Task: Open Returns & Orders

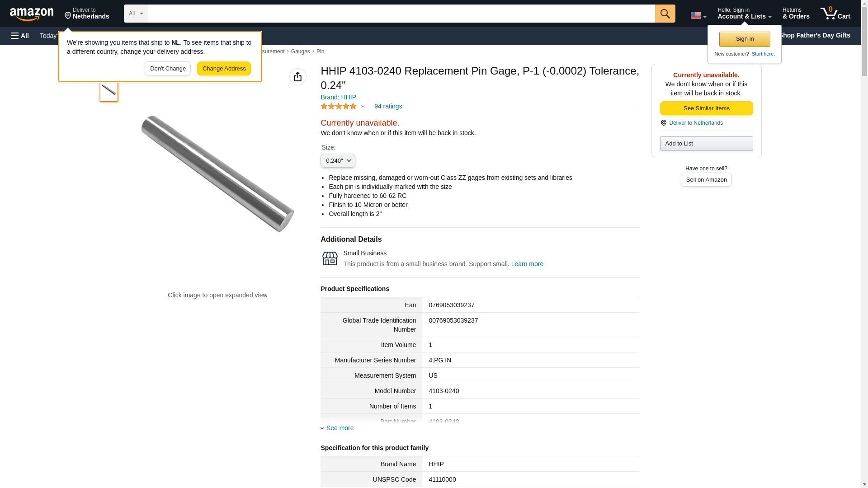Action: (x=796, y=14)
